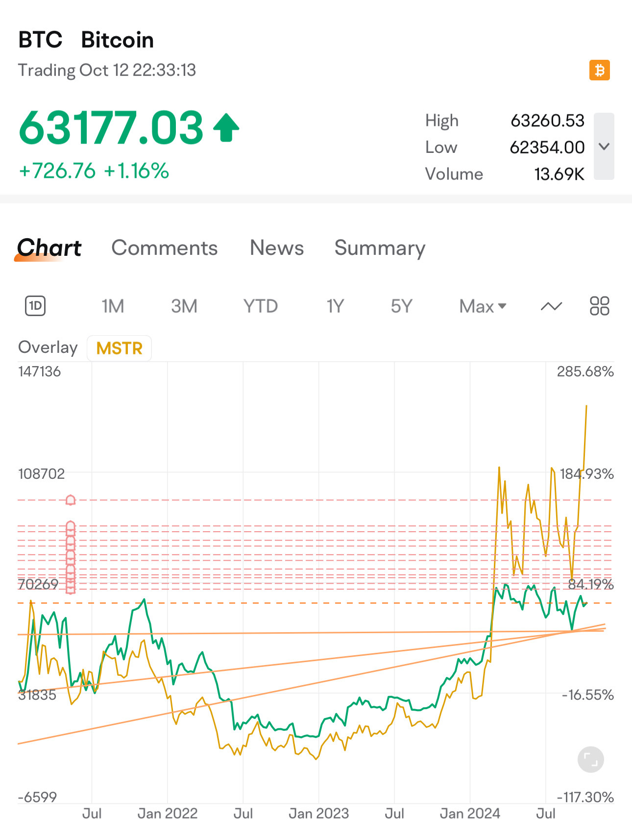Tap the Jan 2024 axis label
Screen dimensions: 632x840
click(x=470, y=814)
